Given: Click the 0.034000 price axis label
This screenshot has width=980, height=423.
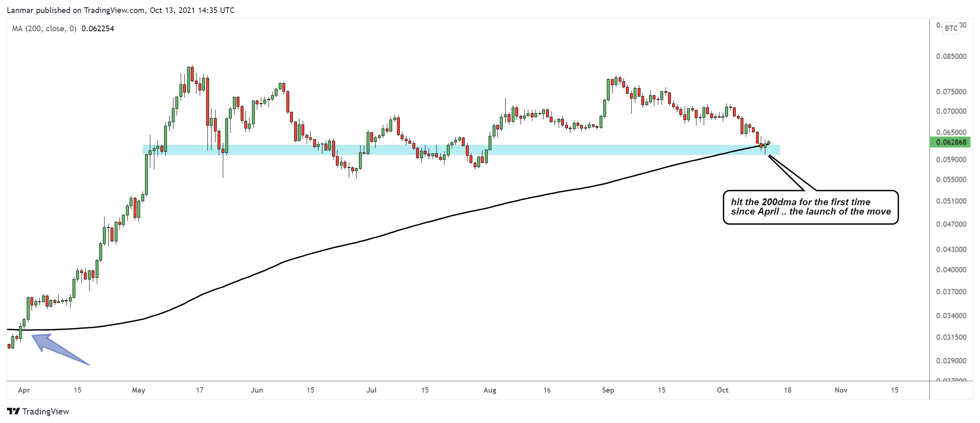Looking at the screenshot, I should [951, 316].
